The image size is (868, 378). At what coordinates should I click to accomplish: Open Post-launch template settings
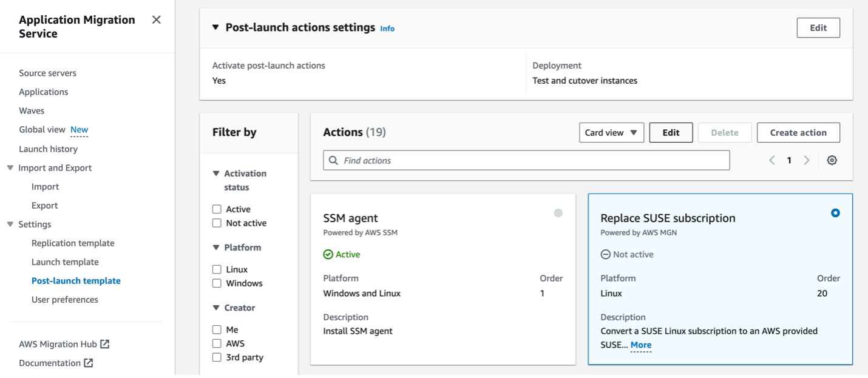click(x=76, y=281)
